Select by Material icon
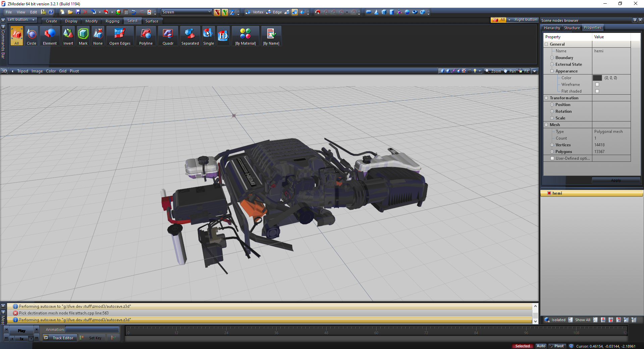The height and width of the screenshot is (349, 644). [245, 36]
